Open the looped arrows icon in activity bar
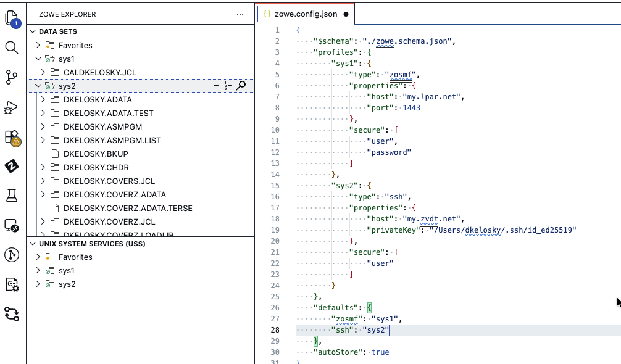This screenshot has height=364, width=621. (x=12, y=314)
